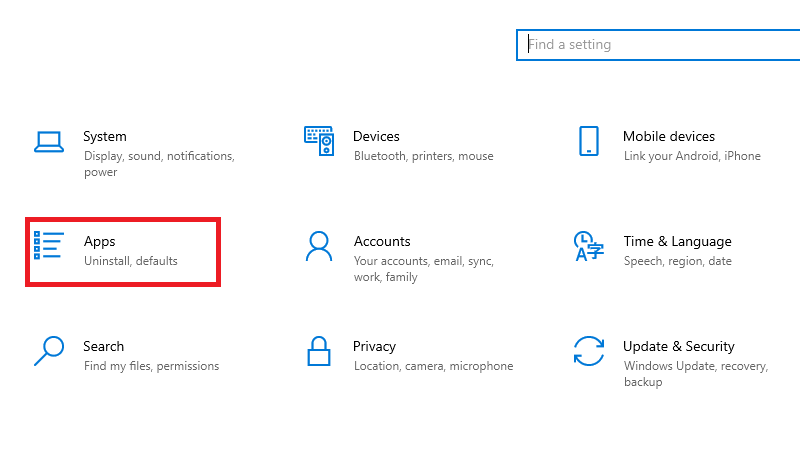The height and width of the screenshot is (450, 800).
Task: Click the System laptop icon
Action: tap(49, 142)
